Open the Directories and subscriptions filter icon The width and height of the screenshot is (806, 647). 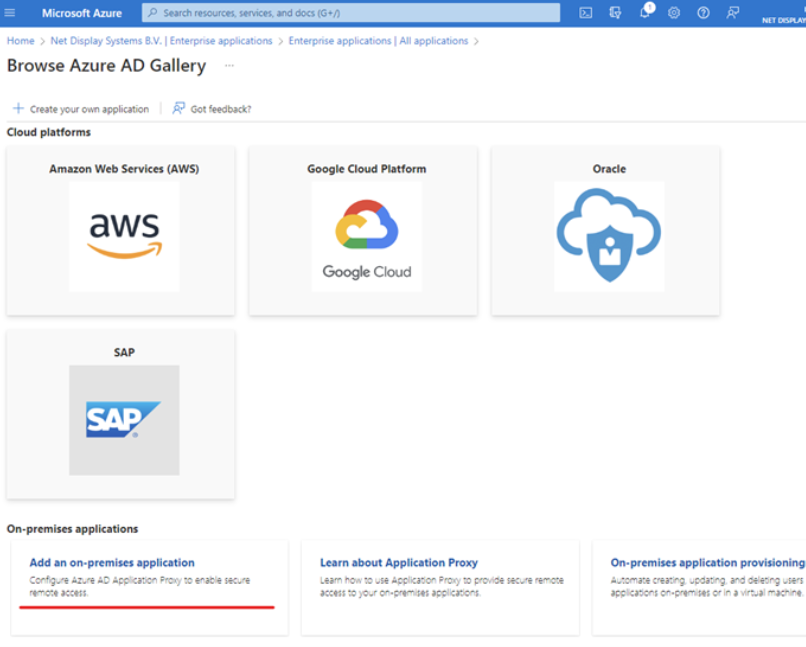(x=615, y=13)
